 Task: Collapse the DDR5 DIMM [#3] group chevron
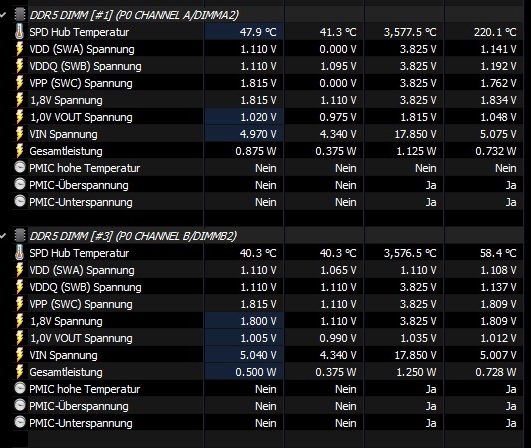[x=3, y=236]
